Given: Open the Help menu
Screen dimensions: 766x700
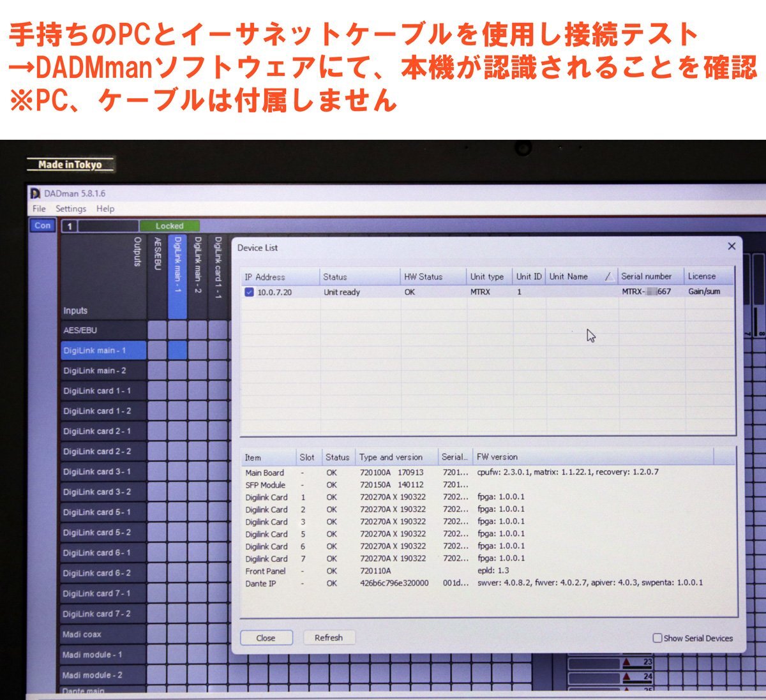Looking at the screenshot, I should pos(105,209).
